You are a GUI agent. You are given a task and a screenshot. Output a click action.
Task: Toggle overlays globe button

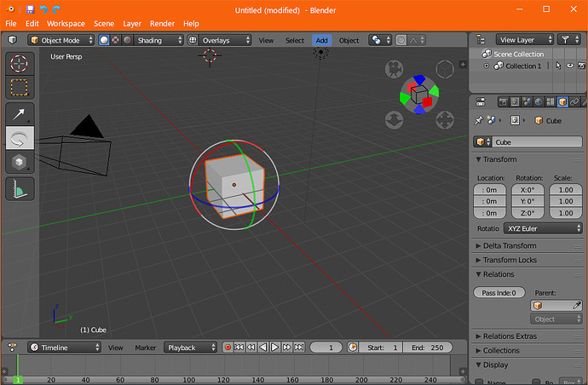(x=193, y=40)
